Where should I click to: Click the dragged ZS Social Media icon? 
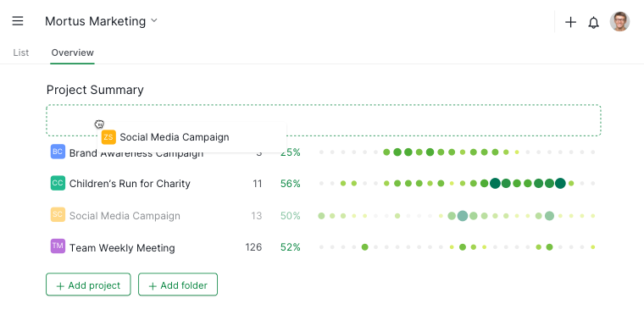coord(108,137)
